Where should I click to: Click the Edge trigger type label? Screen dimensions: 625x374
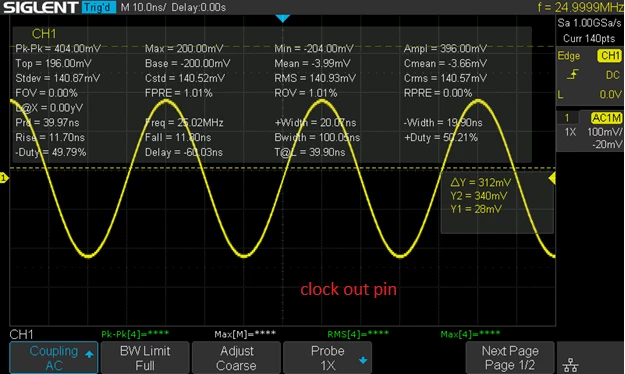point(569,56)
